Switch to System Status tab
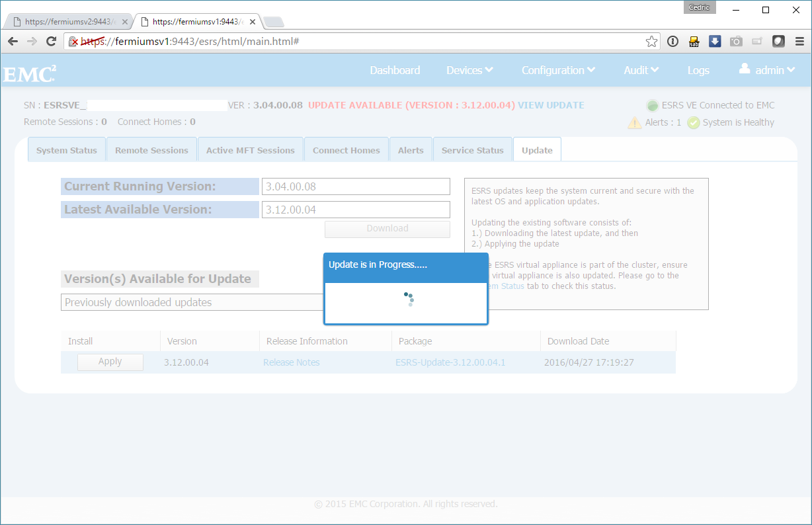This screenshot has height=525, width=812. pyautogui.click(x=67, y=150)
